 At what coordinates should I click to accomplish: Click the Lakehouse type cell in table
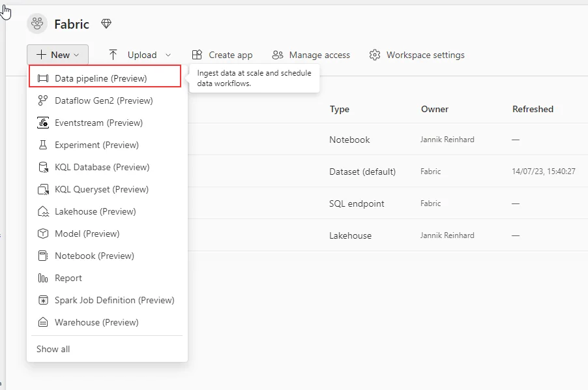(350, 235)
